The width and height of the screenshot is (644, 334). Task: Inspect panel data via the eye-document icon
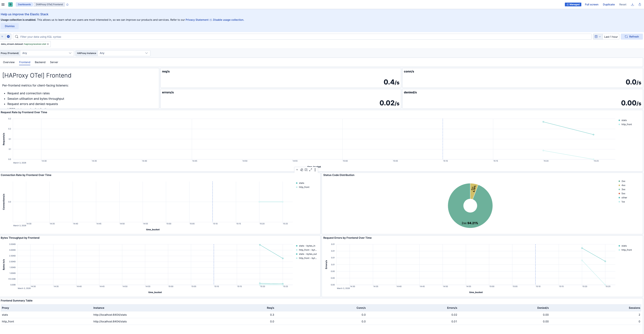point(301,170)
